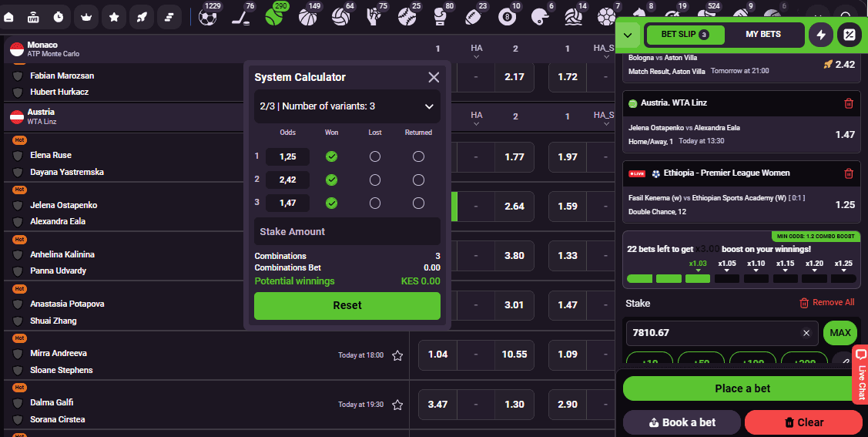Click Place a bet button

(742, 388)
